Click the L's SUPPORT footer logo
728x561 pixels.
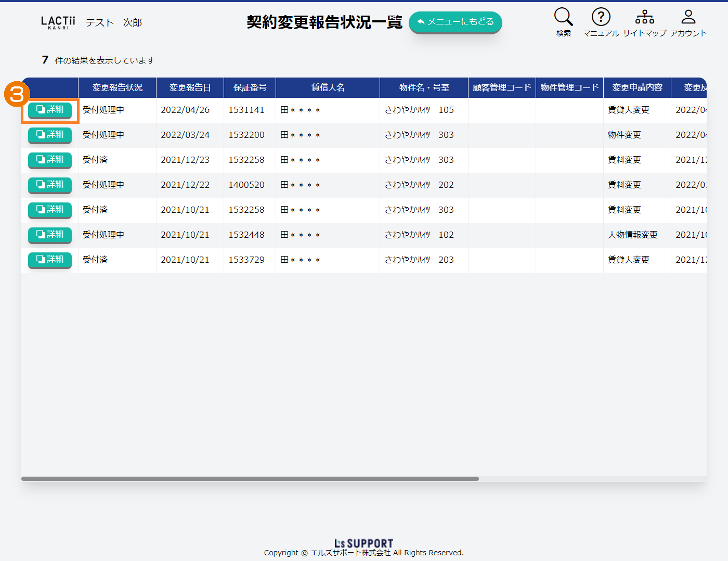pos(363,543)
